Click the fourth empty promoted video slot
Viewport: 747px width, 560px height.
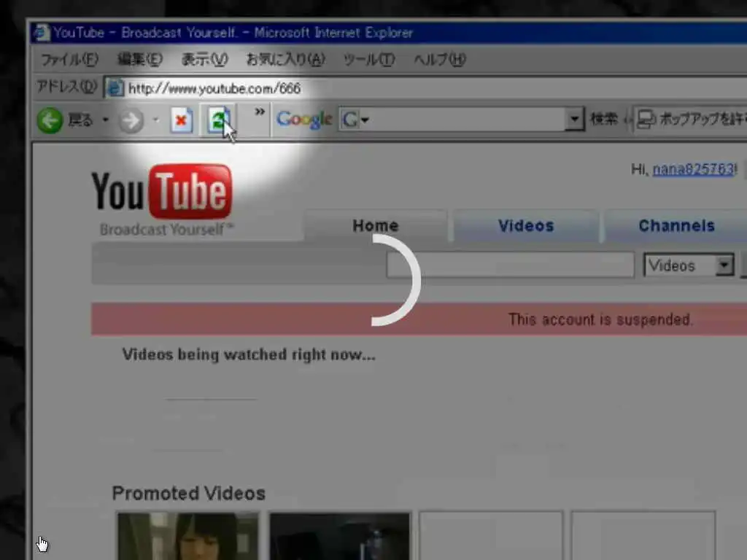[643, 536]
